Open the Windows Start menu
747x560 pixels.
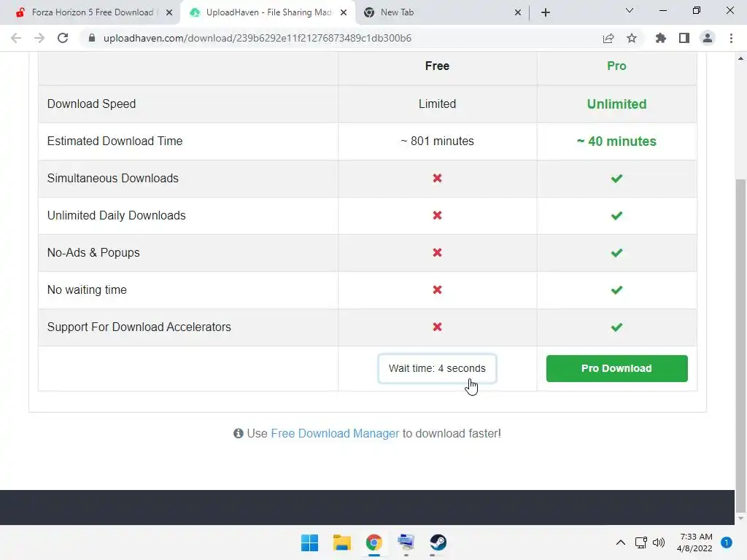tap(309, 542)
